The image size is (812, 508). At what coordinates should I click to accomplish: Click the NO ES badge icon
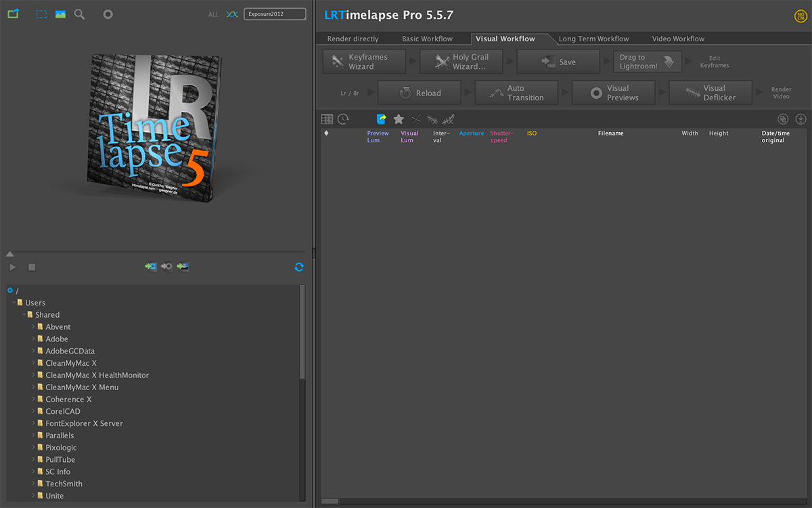[800, 16]
